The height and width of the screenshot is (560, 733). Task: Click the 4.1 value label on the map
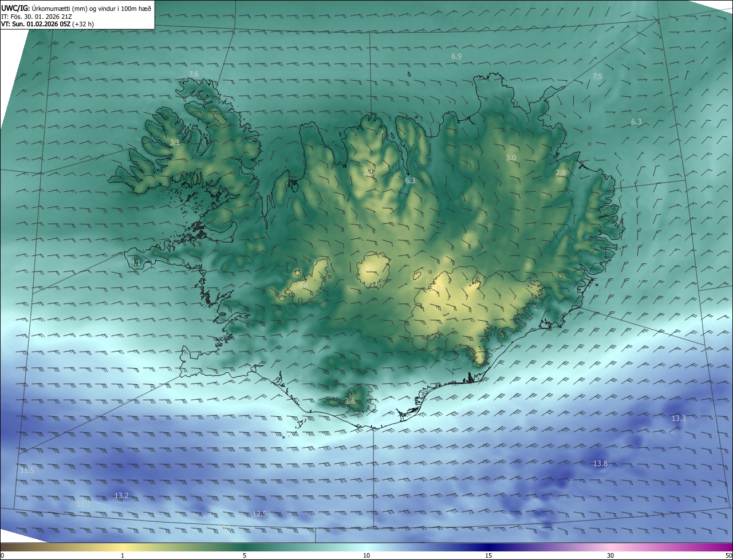pyautogui.click(x=136, y=262)
